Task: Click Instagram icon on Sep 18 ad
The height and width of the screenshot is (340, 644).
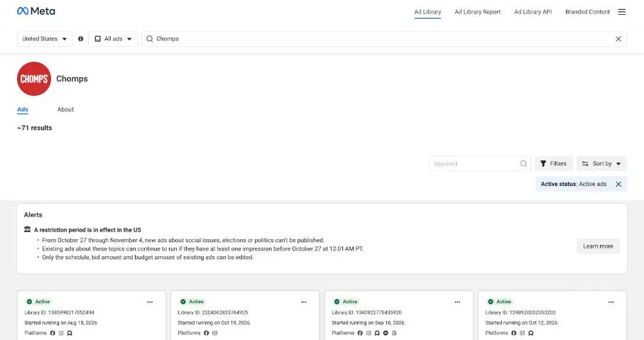Action: (x=369, y=333)
